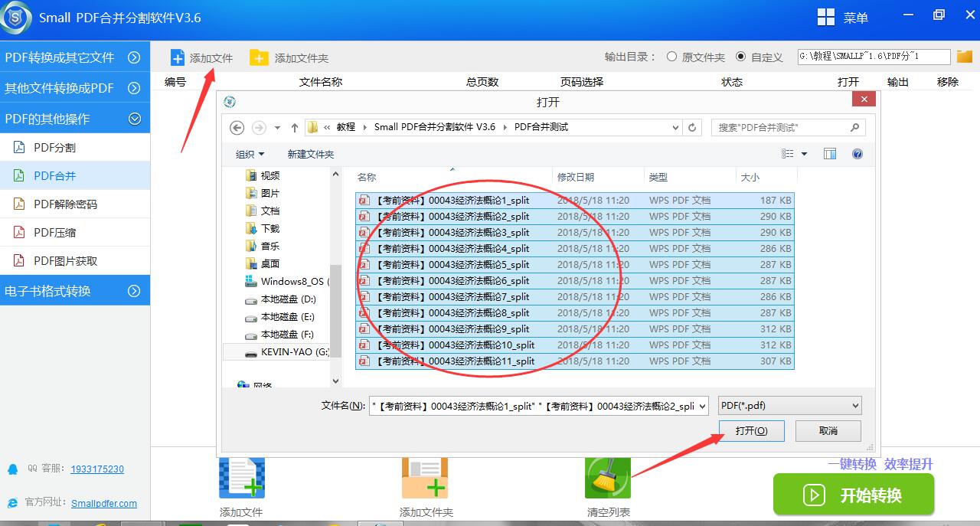Toggle the preview pane icon
Screen dimensions: 980x526
tap(830, 154)
